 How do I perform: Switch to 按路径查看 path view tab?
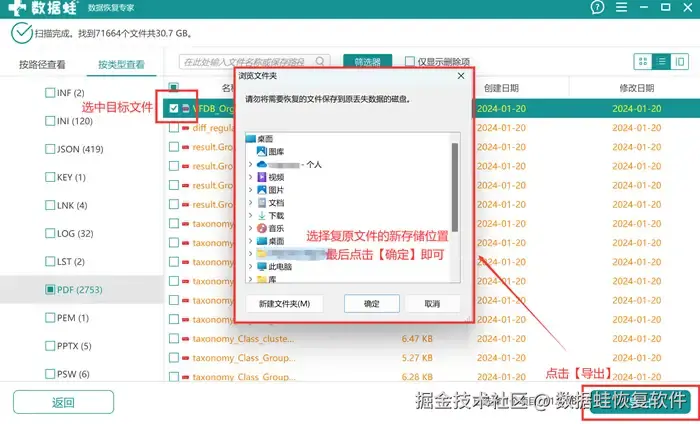pyautogui.click(x=42, y=64)
